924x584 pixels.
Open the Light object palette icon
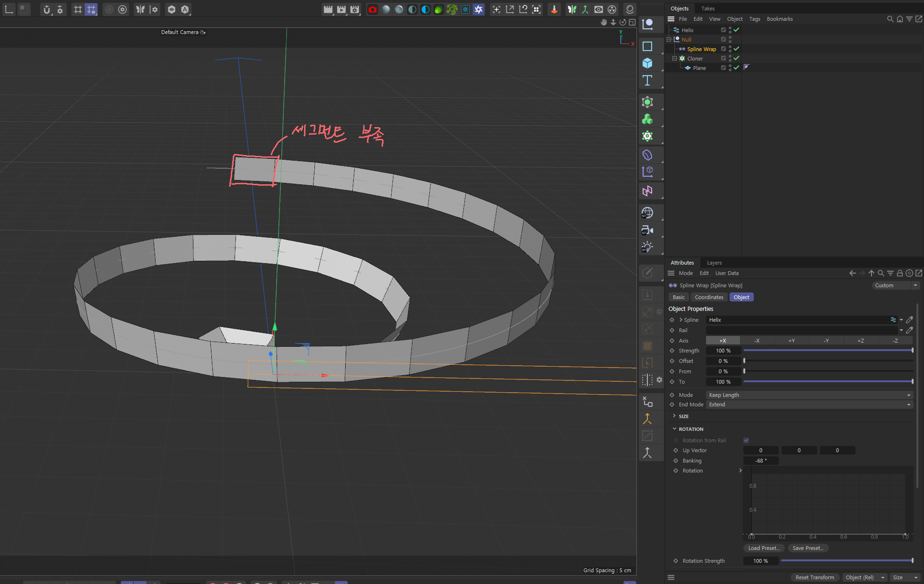(647, 247)
